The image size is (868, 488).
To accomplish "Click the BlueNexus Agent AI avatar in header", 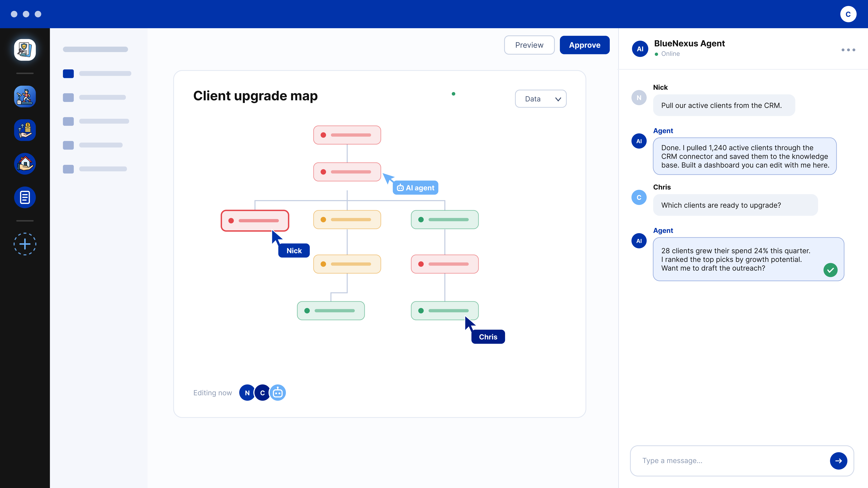I will (640, 49).
